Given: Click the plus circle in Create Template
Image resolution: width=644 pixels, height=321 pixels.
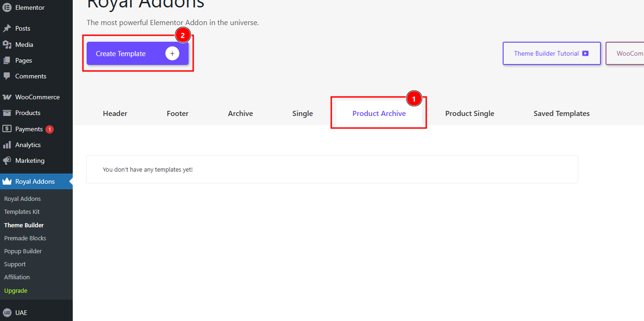Looking at the screenshot, I should [x=172, y=54].
